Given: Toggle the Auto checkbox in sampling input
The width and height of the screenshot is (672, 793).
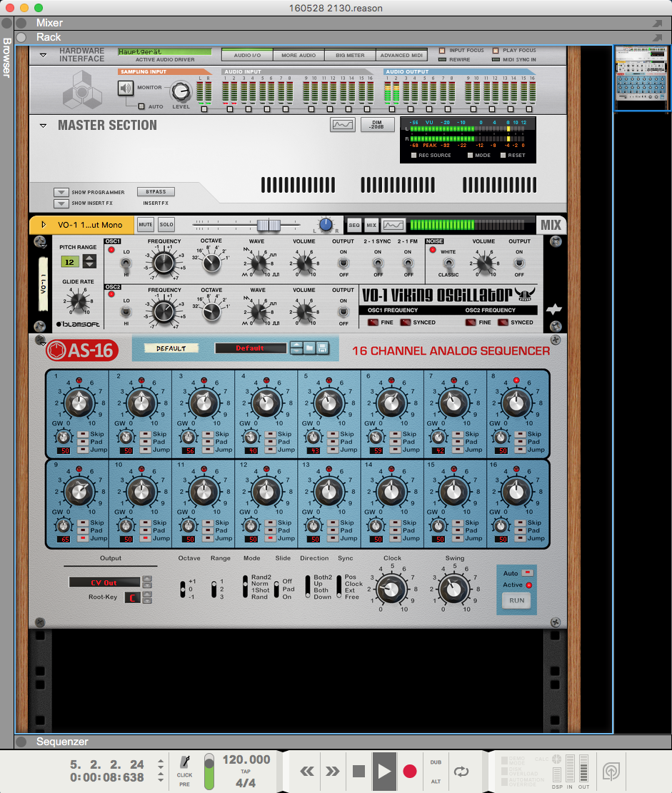Looking at the screenshot, I should pos(141,106).
